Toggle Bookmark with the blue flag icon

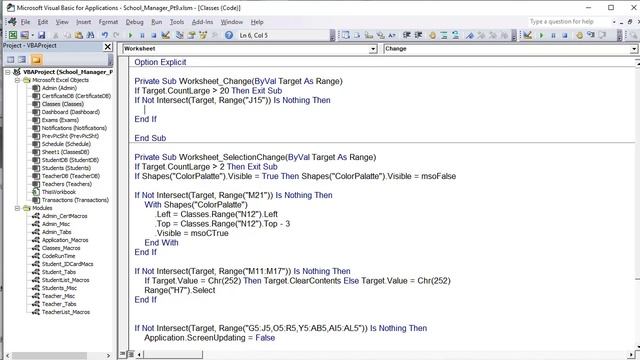coord(470,36)
